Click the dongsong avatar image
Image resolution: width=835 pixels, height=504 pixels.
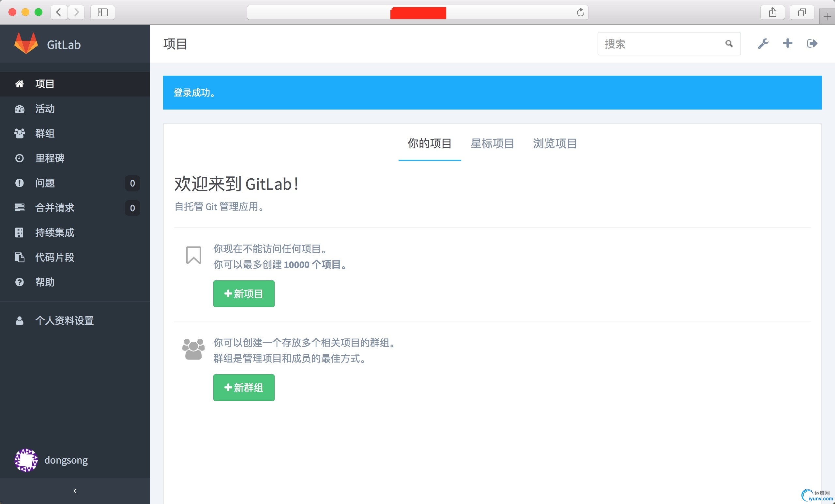point(26,460)
